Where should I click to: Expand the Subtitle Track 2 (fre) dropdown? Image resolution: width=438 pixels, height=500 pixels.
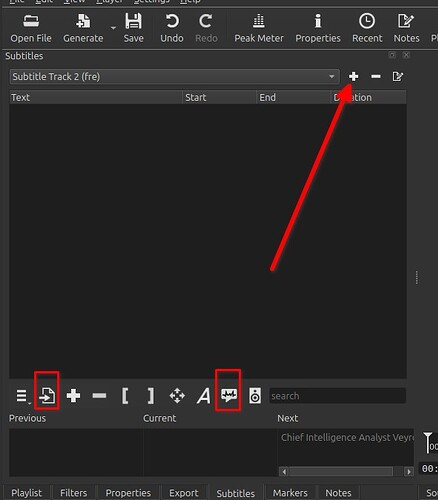point(174,77)
